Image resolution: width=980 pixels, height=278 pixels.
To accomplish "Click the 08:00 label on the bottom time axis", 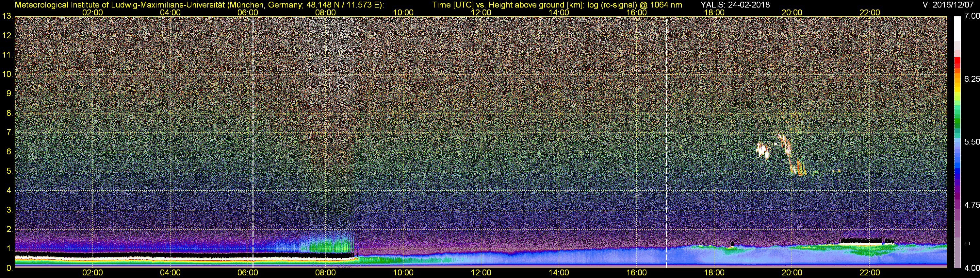I will [x=325, y=273].
